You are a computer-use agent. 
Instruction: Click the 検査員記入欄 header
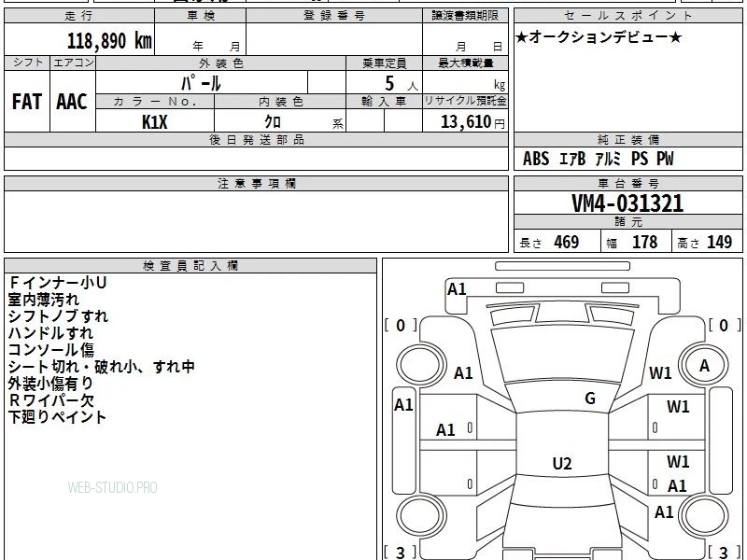pos(190,266)
